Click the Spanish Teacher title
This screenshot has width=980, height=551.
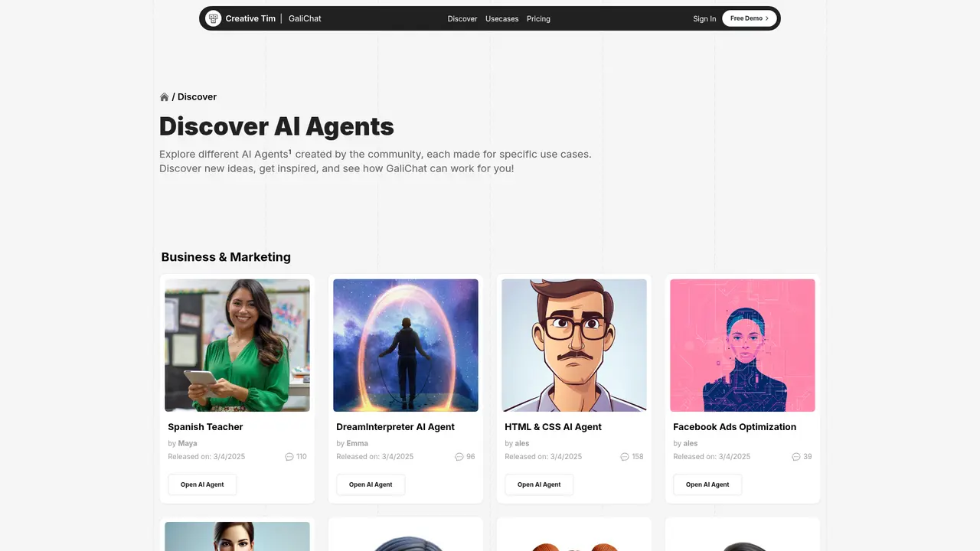click(205, 427)
